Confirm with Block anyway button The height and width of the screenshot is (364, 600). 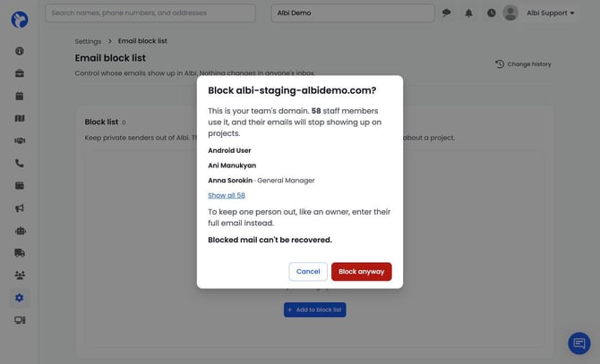[361, 272]
